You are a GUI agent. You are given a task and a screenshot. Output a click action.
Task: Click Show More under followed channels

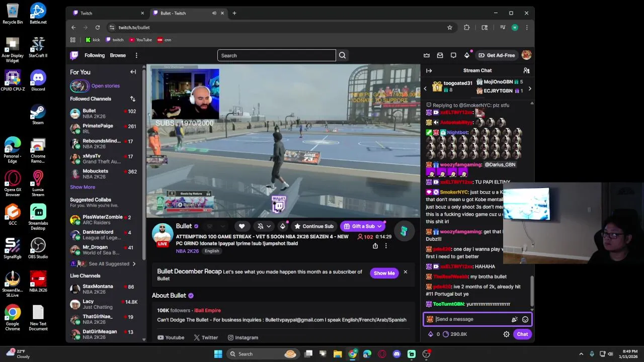83,187
